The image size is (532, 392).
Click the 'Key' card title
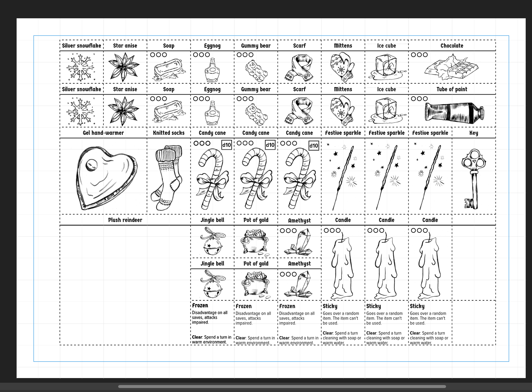[474, 133]
